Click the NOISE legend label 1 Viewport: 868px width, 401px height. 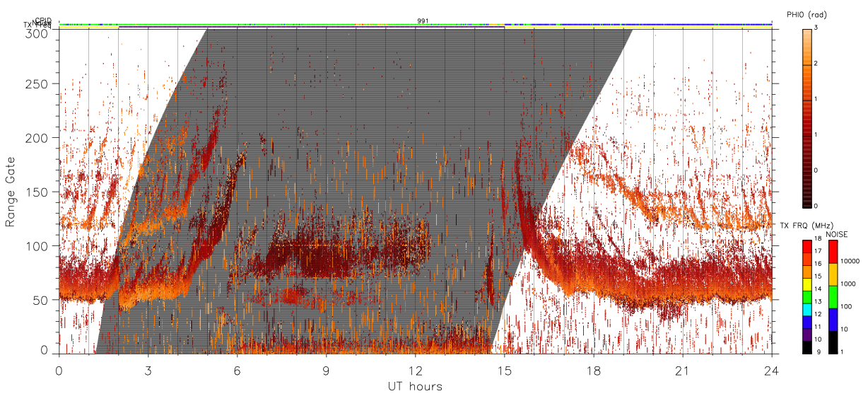pos(843,351)
